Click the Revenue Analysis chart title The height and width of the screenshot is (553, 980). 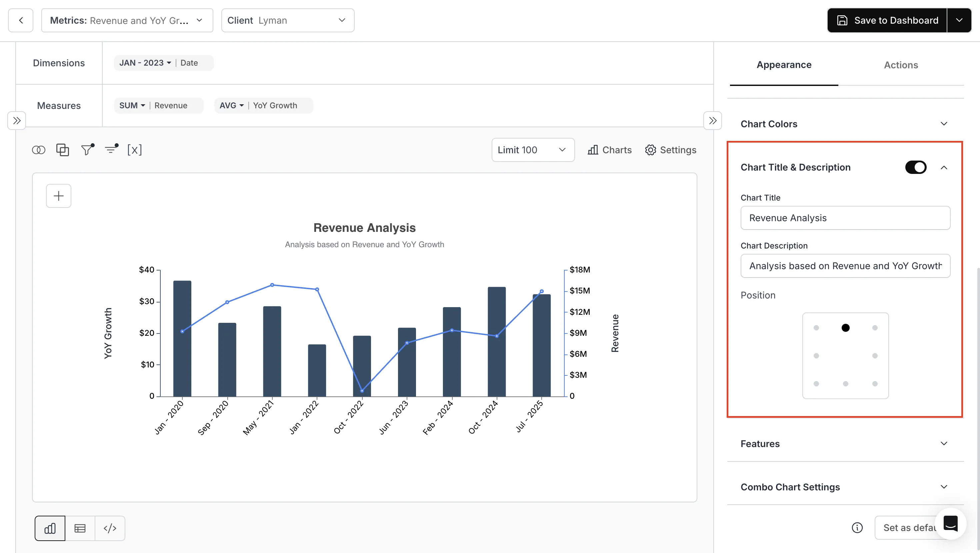coord(364,228)
